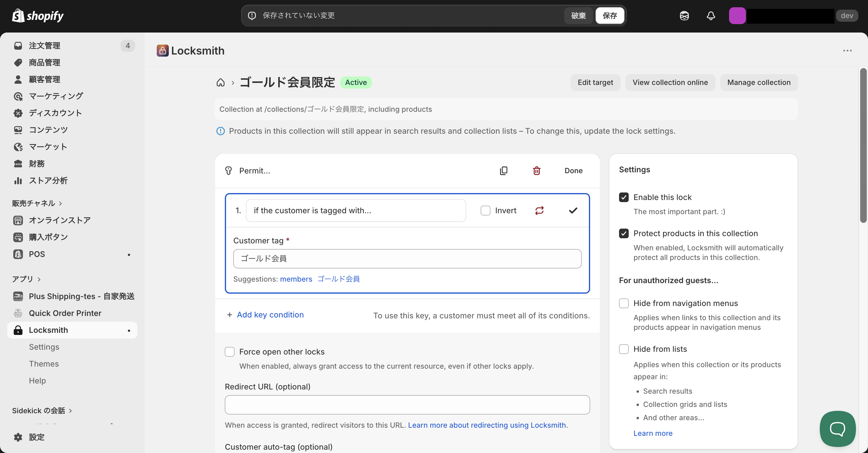Click Done on the key
The height and width of the screenshot is (453, 868).
coord(573,170)
